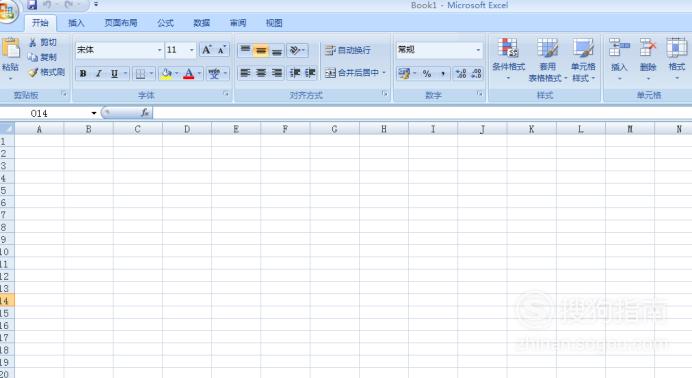Copy selection with the copy icon
This screenshot has width=692, height=378.
click(x=33, y=57)
